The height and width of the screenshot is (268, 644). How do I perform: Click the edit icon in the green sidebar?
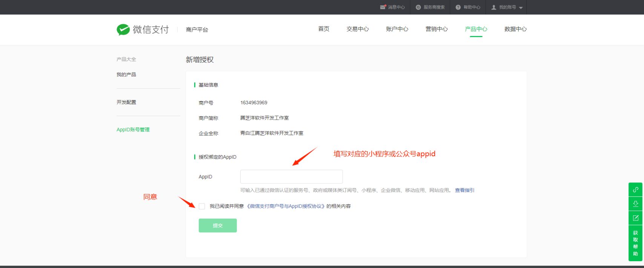coord(635,218)
